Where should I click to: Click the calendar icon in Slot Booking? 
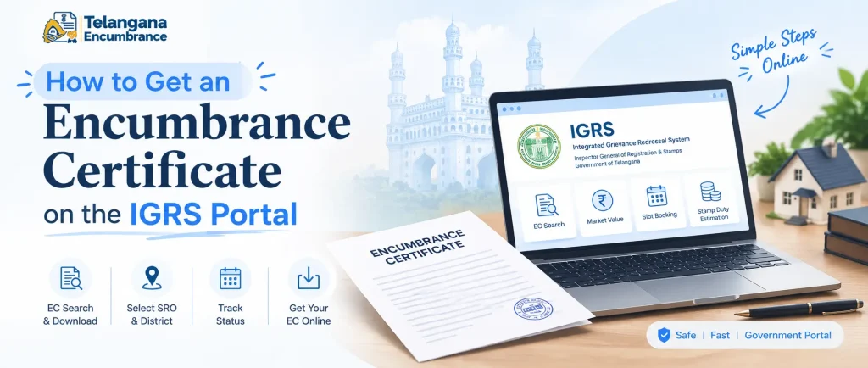(x=657, y=196)
